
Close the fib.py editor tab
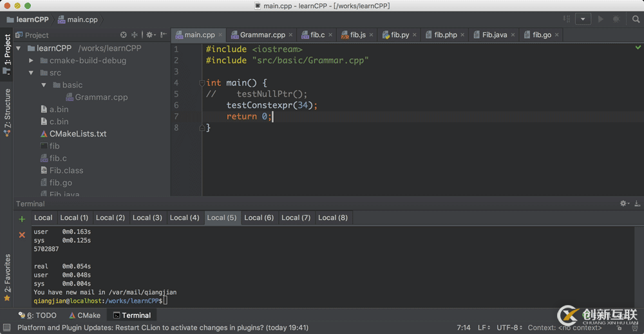tap(414, 35)
